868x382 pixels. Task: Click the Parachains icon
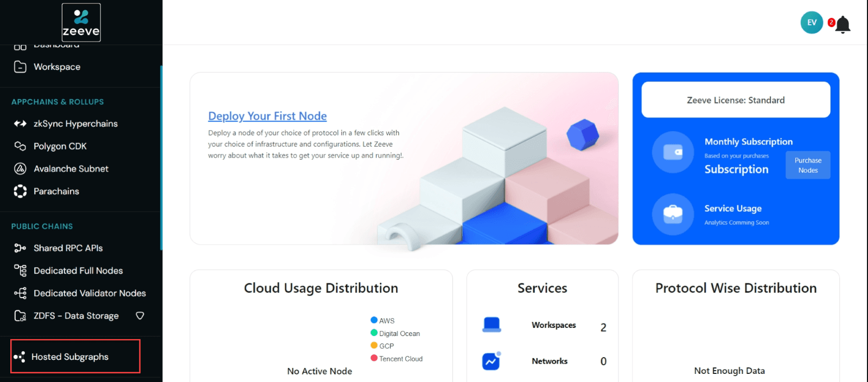click(x=20, y=191)
